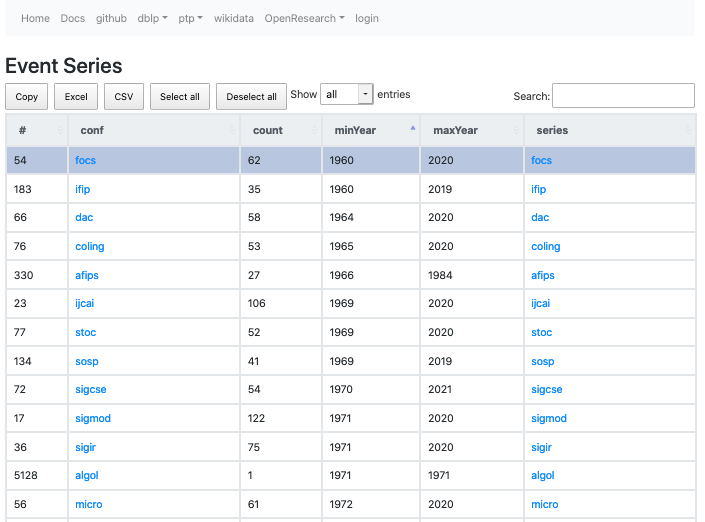Viewport: 705px width, 522px height.
Task: Select minYear cell showing 1964
Action: pos(371,218)
